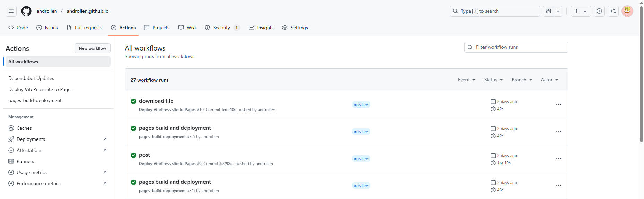This screenshot has width=644, height=199.
Task: Click master branch label on download file run
Action: [361, 105]
